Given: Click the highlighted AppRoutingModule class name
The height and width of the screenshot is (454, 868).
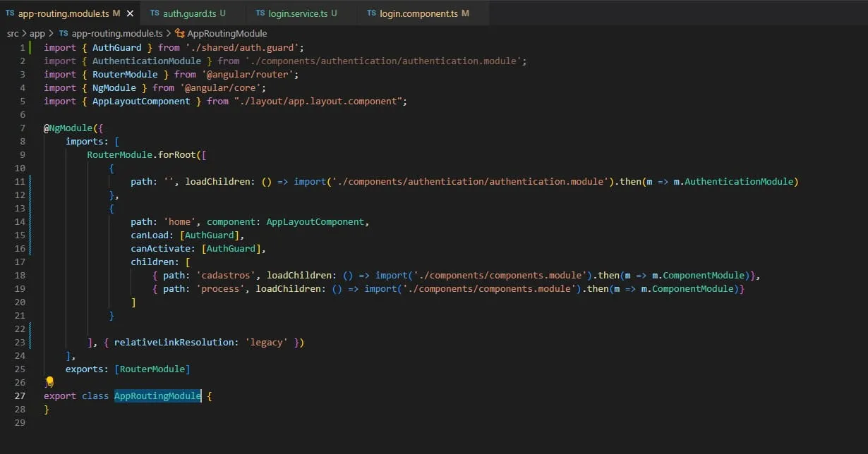Looking at the screenshot, I should (157, 395).
